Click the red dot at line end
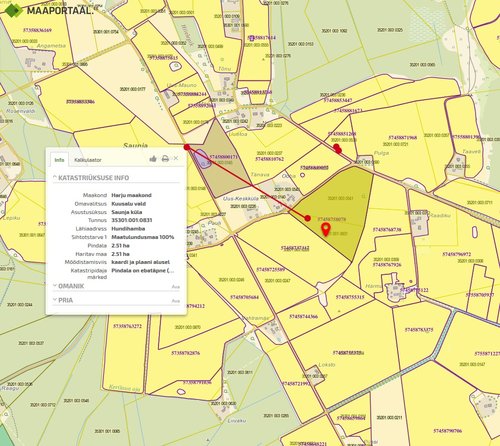 pyautogui.click(x=308, y=218)
